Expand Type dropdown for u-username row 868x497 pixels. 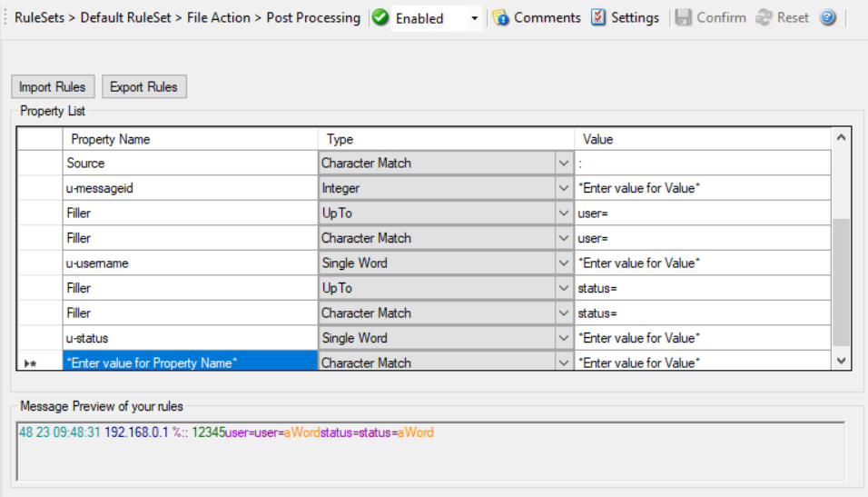point(563,263)
